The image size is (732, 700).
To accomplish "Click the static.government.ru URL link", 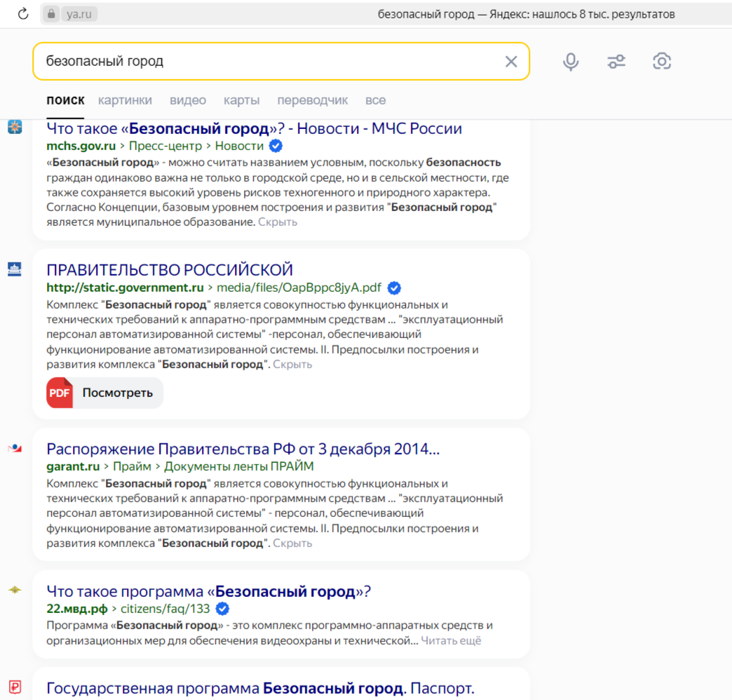I will pos(125,288).
